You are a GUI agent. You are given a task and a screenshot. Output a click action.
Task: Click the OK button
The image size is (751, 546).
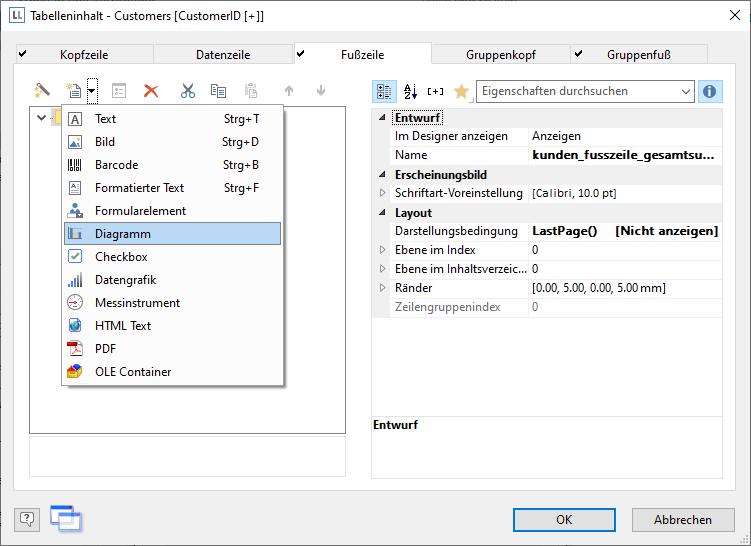click(x=564, y=519)
